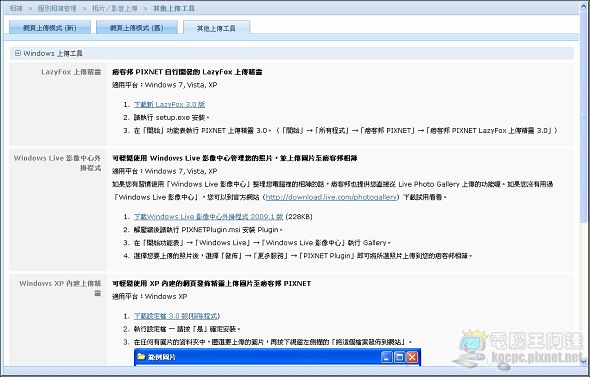The width and height of the screenshot is (590, 377).
Task: Click the text 請執行 setup.exe 安裝
Action: click(171, 117)
